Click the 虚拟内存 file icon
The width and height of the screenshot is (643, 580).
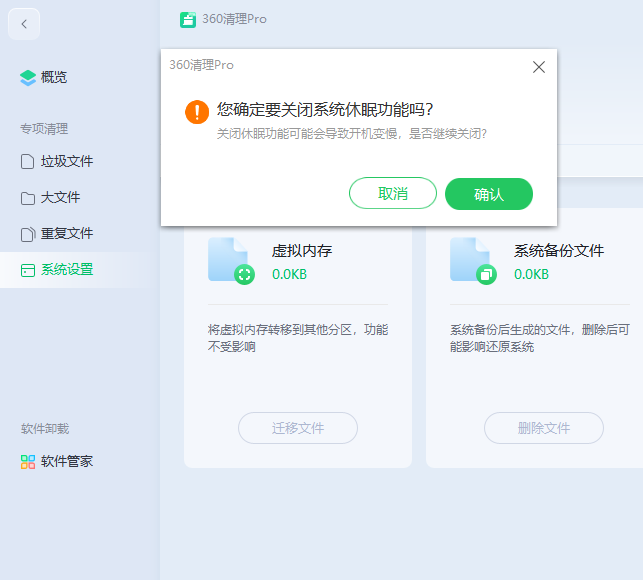(231, 261)
